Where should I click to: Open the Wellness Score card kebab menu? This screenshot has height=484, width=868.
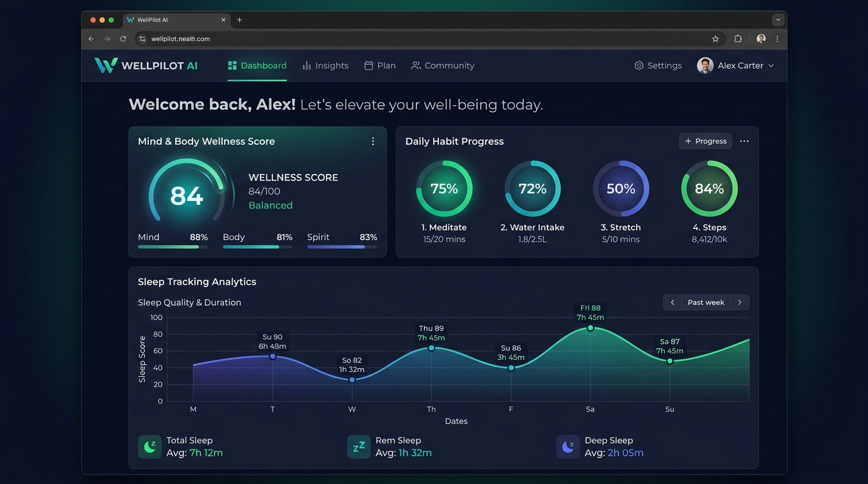373,141
